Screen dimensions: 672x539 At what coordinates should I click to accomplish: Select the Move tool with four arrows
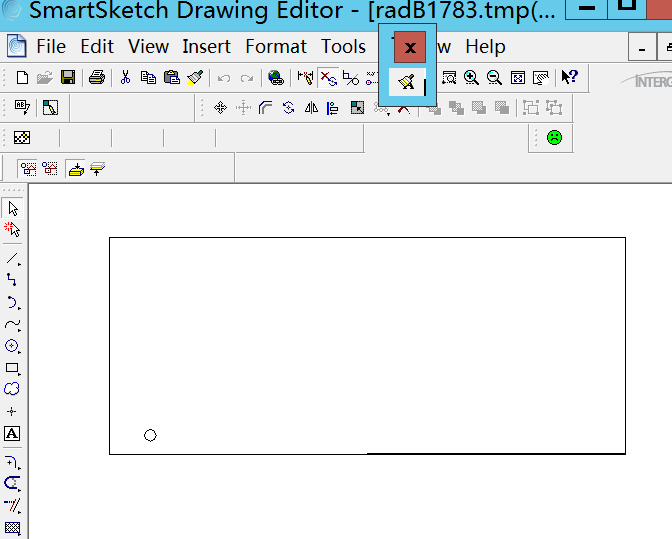click(x=220, y=108)
